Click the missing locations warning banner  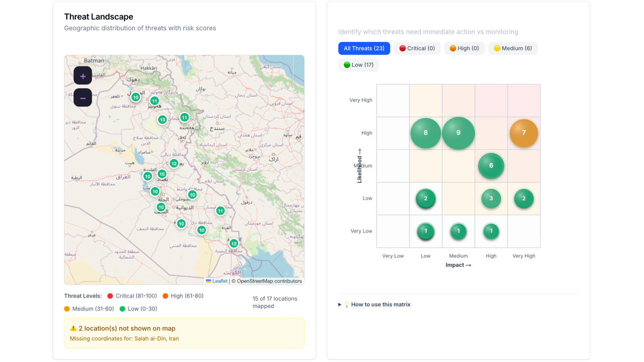pos(184,333)
